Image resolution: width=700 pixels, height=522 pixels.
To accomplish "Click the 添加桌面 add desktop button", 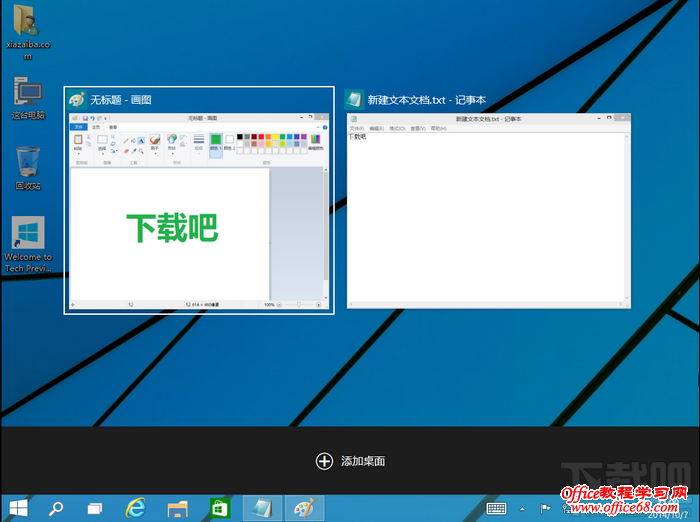I will pos(350,461).
